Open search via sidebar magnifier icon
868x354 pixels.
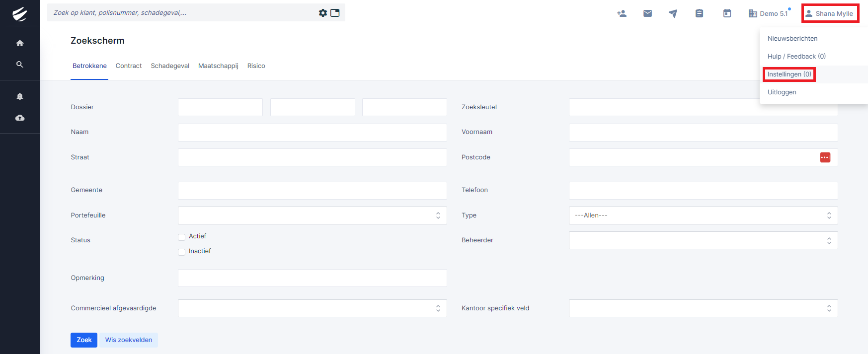(x=20, y=65)
